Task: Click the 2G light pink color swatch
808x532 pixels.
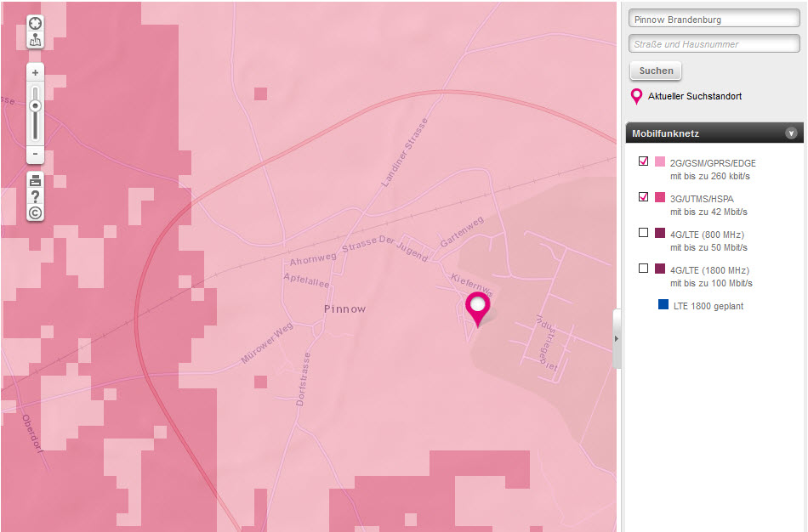Action: (x=660, y=161)
